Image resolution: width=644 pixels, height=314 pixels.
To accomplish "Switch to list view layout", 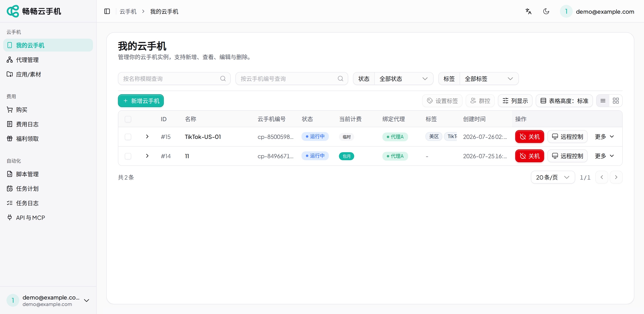I will [603, 101].
